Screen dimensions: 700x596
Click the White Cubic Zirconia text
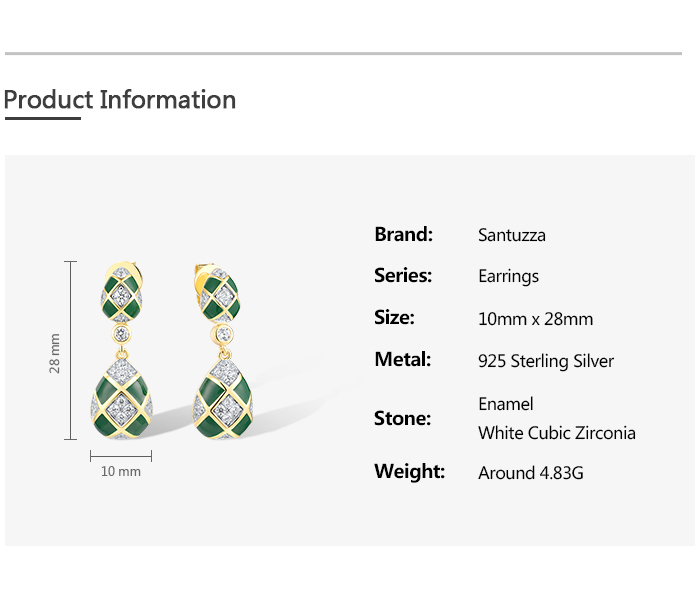tap(557, 433)
